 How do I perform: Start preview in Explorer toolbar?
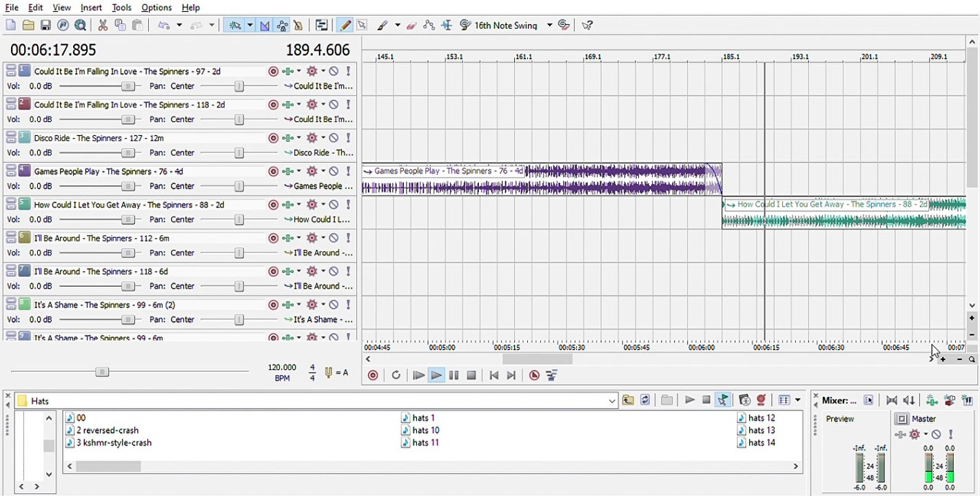689,400
